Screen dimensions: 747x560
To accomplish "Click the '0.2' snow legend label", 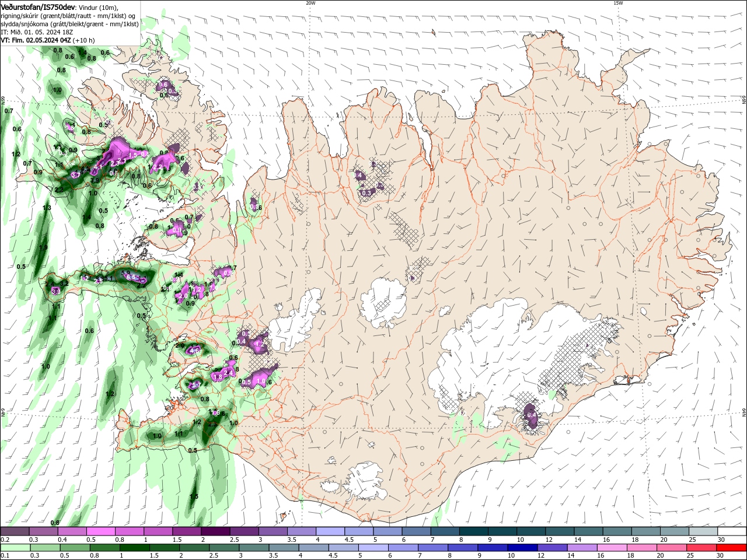I will point(5,540).
